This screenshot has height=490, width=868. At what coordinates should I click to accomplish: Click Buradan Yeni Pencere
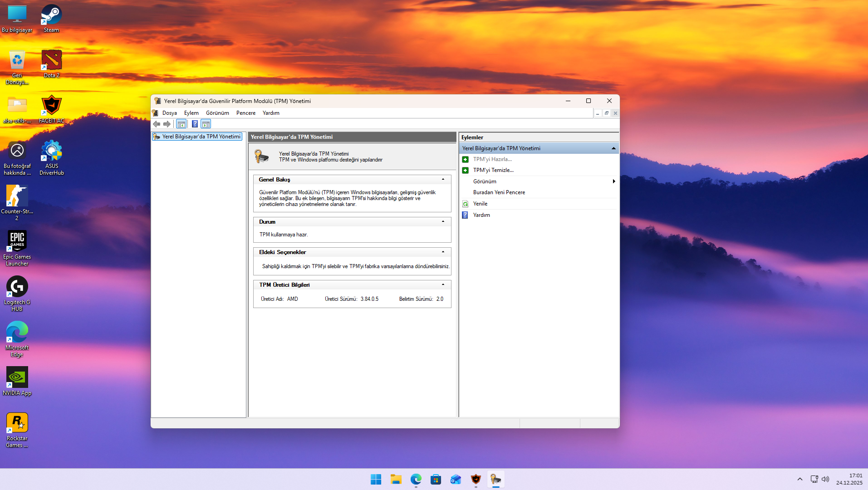(x=499, y=192)
